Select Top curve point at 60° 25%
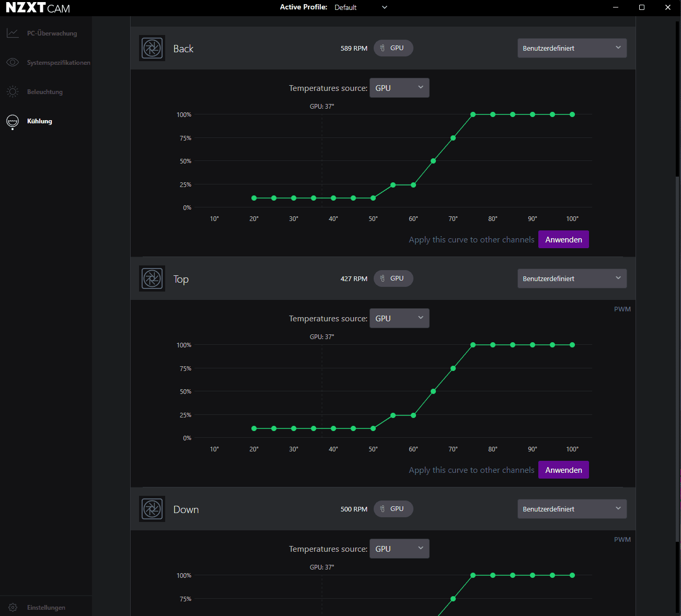 click(413, 415)
